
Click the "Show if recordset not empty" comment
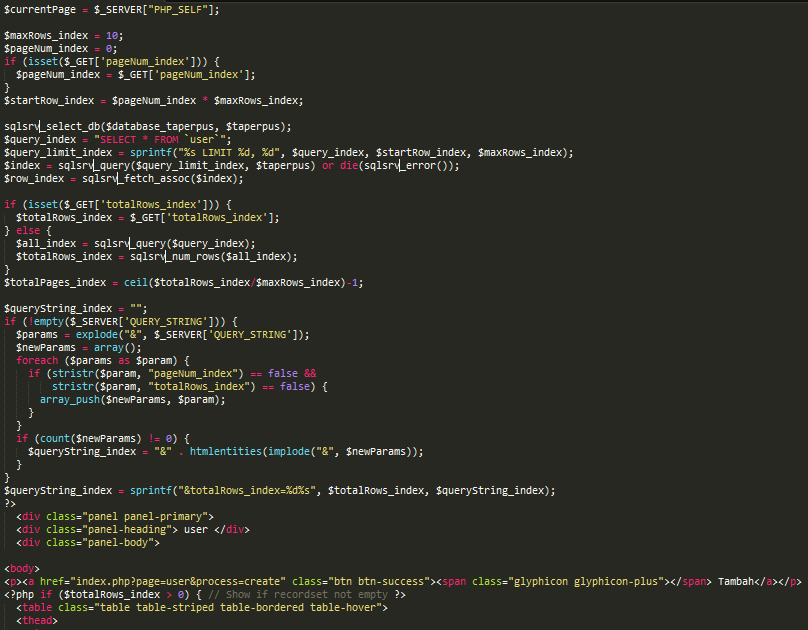coord(298,594)
